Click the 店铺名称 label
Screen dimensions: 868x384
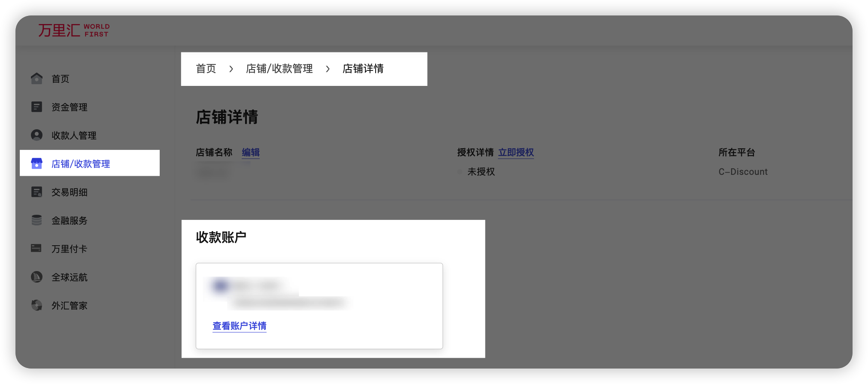tap(214, 152)
